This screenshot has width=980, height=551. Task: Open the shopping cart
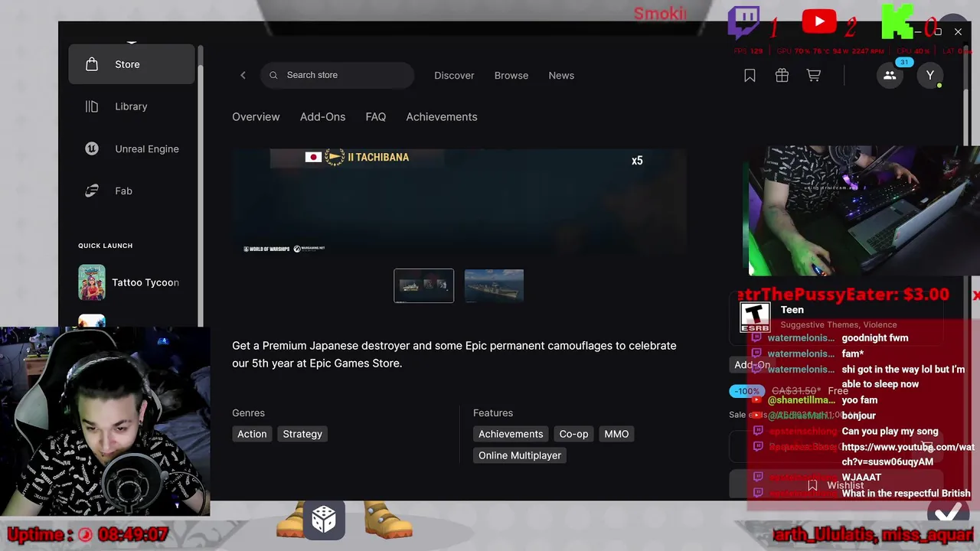[814, 75]
